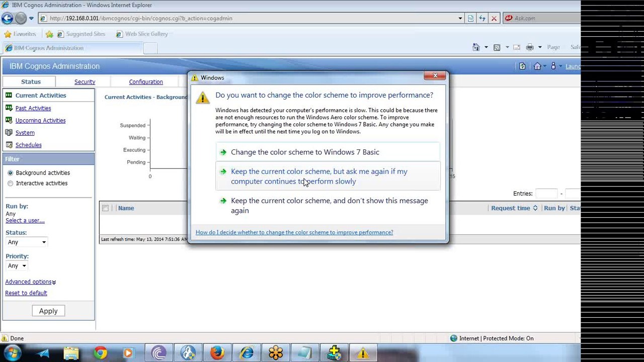This screenshot has width=644, height=362.
Task: Click the Select a user link
Action: (x=25, y=221)
